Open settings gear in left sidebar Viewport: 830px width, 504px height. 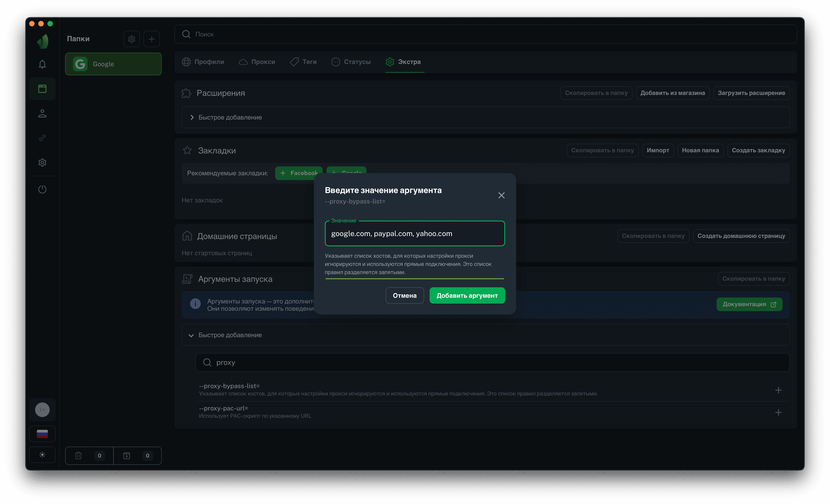[42, 163]
